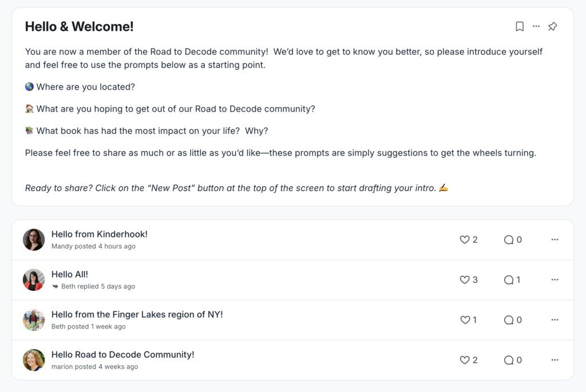Open the Hello from Kinderhook post
586x392 pixels.
[x=99, y=234]
